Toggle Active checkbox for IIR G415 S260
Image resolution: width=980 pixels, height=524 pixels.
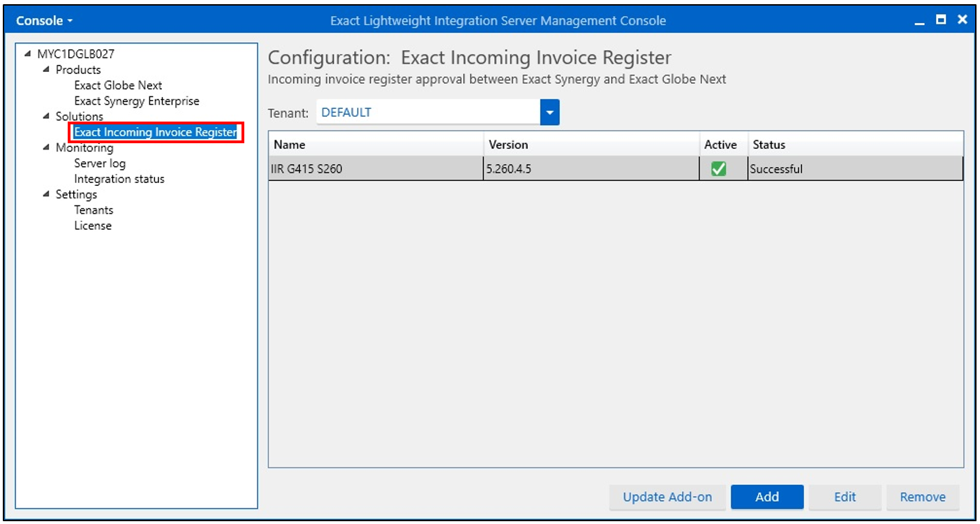[x=718, y=168]
